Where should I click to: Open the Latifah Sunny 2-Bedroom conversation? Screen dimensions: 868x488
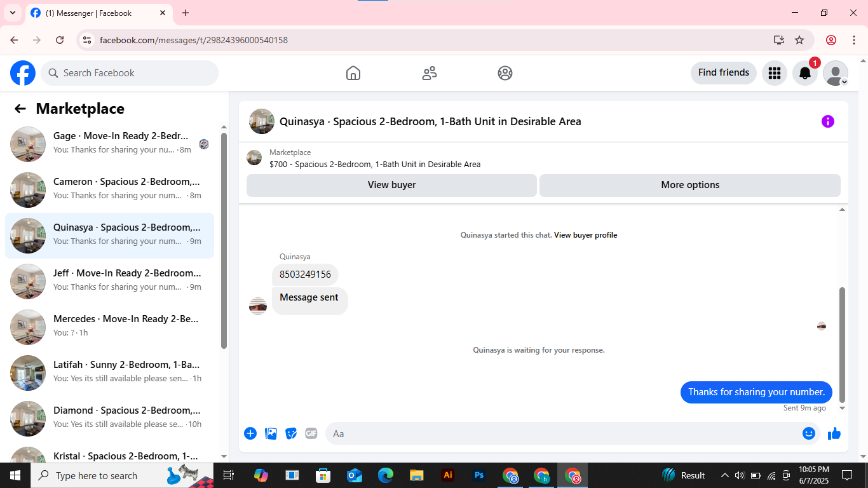tap(109, 373)
